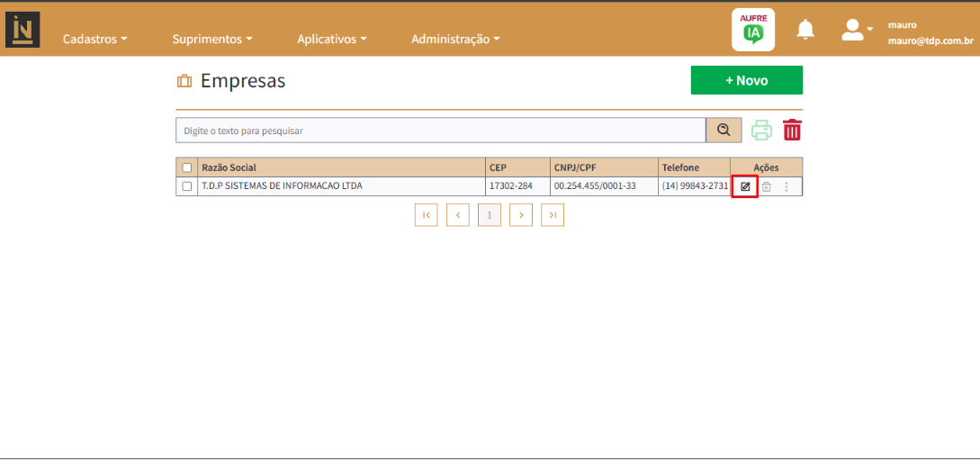
Task: Go to the last page
Action: click(x=553, y=215)
